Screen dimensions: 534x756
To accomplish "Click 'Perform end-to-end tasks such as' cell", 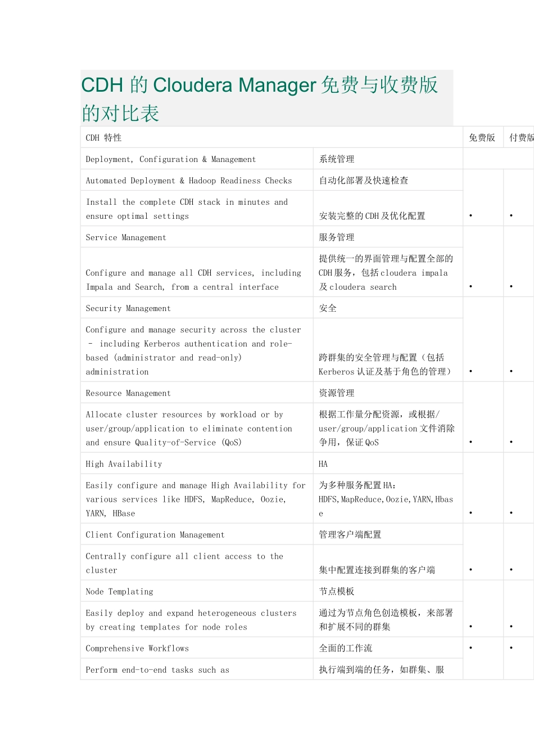I will (x=197, y=669).
